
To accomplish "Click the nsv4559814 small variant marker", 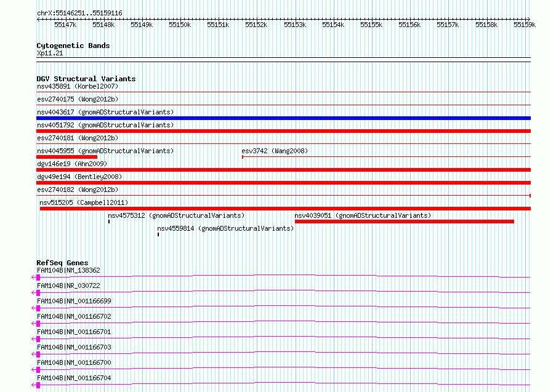I will (x=158, y=234).
